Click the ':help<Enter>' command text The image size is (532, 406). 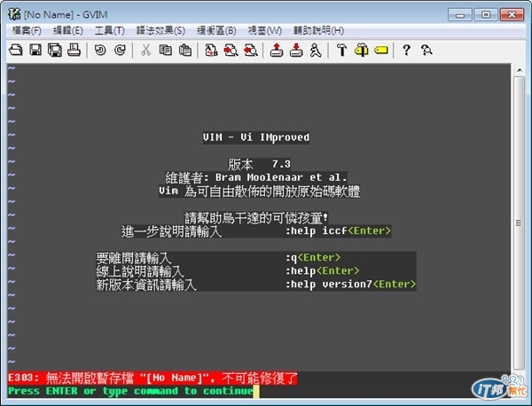coord(322,271)
